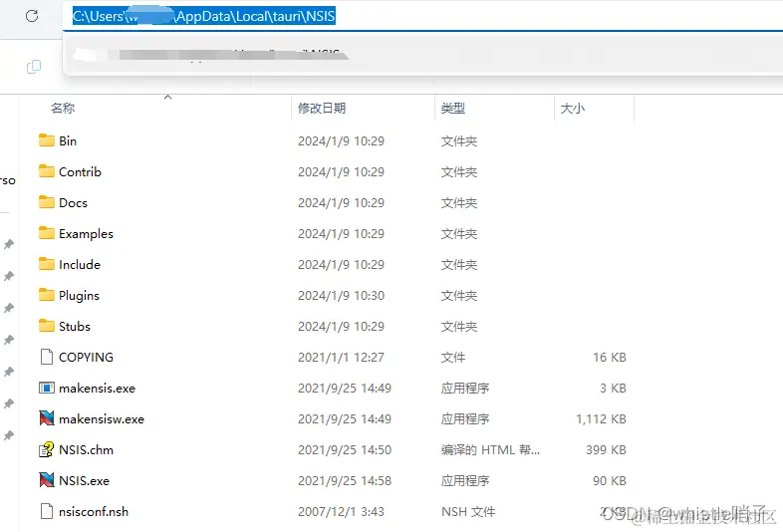Viewport: 783px width, 532px height.
Task: Click the copy icon in the toolbar
Action: pyautogui.click(x=34, y=67)
